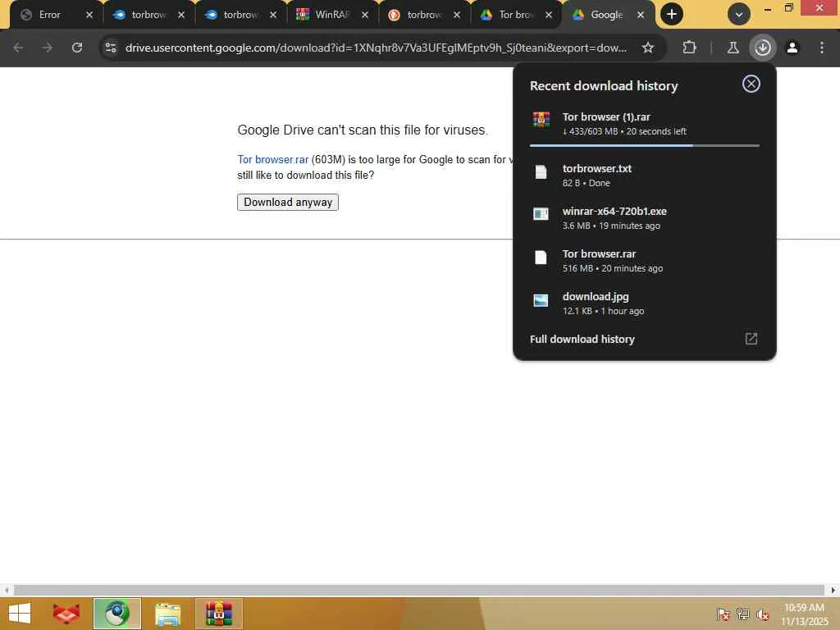The image size is (840, 630).
Task: Open Chrome three-dot menu
Action: tap(822, 48)
